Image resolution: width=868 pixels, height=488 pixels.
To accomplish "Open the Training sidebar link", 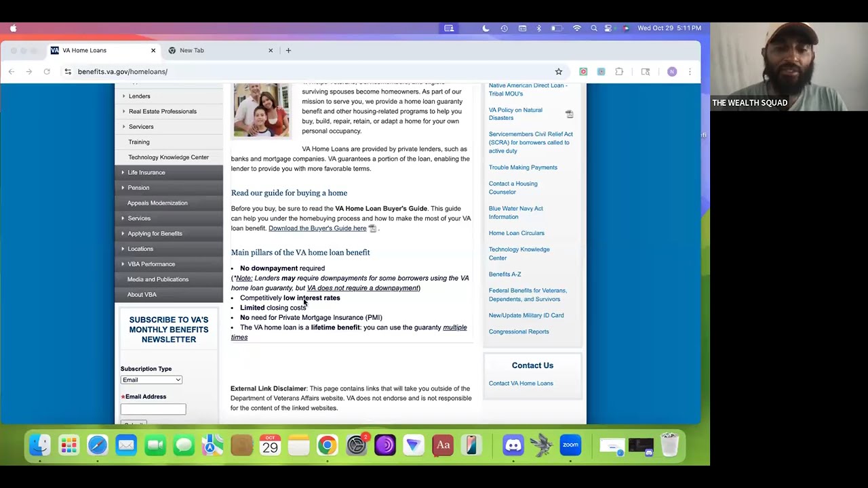I will coord(139,142).
